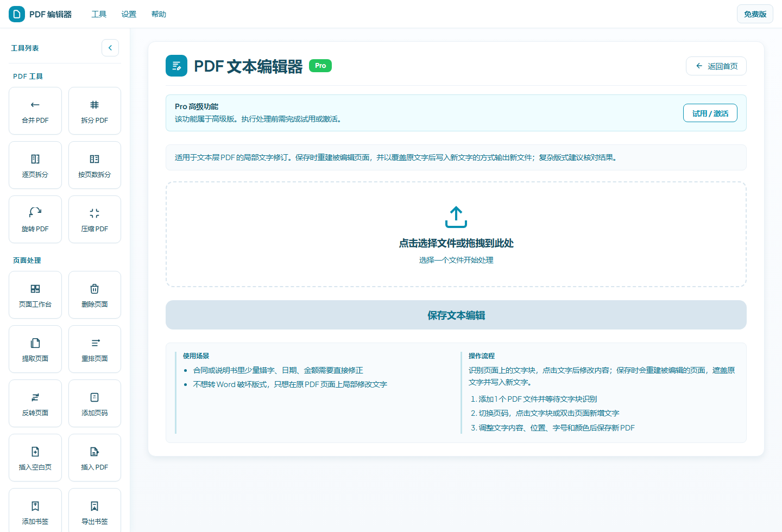Screen dimensions: 782x532
Task: Collapse the 工具列表 sidebar
Action: (110, 48)
